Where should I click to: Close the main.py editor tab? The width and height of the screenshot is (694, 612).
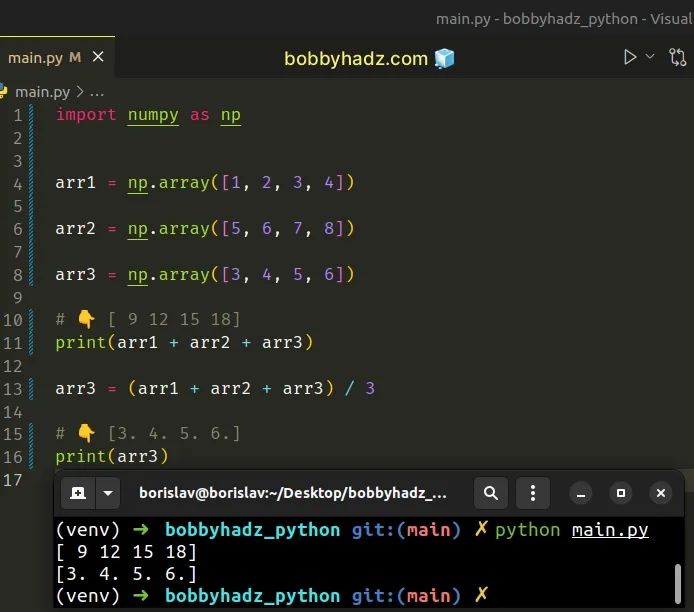(98, 57)
